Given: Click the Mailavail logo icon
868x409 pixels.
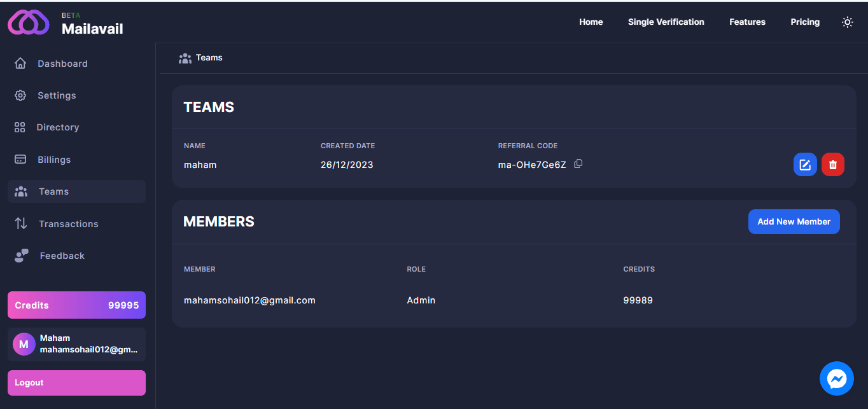Looking at the screenshot, I should [x=28, y=23].
